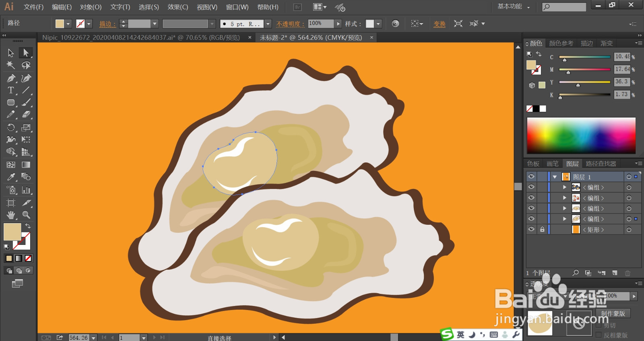644x341 pixels.
Task: Open the 效果(C) menu
Action: point(178,7)
